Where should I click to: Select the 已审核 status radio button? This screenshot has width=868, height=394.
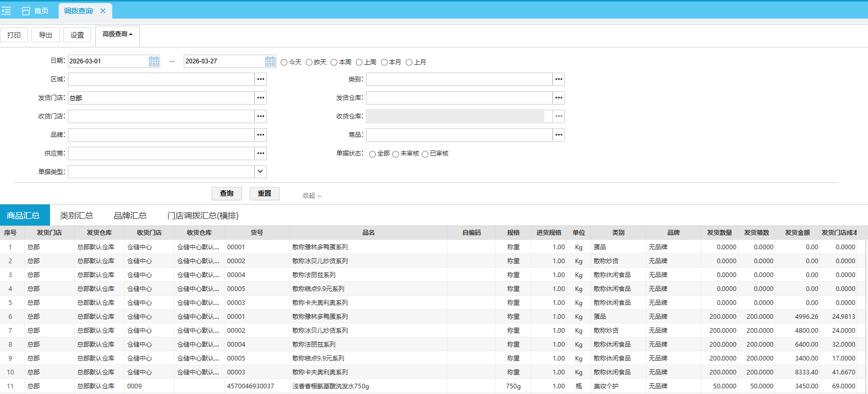click(x=425, y=154)
